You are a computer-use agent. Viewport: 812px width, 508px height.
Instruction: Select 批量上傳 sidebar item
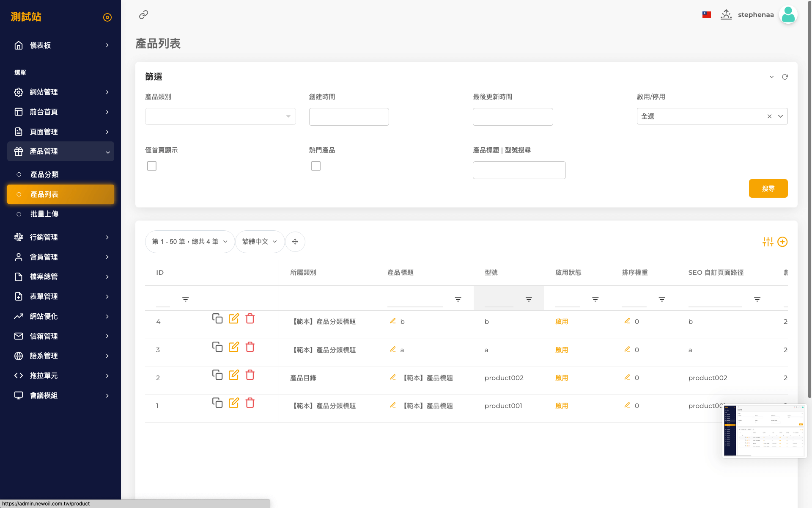click(x=44, y=214)
